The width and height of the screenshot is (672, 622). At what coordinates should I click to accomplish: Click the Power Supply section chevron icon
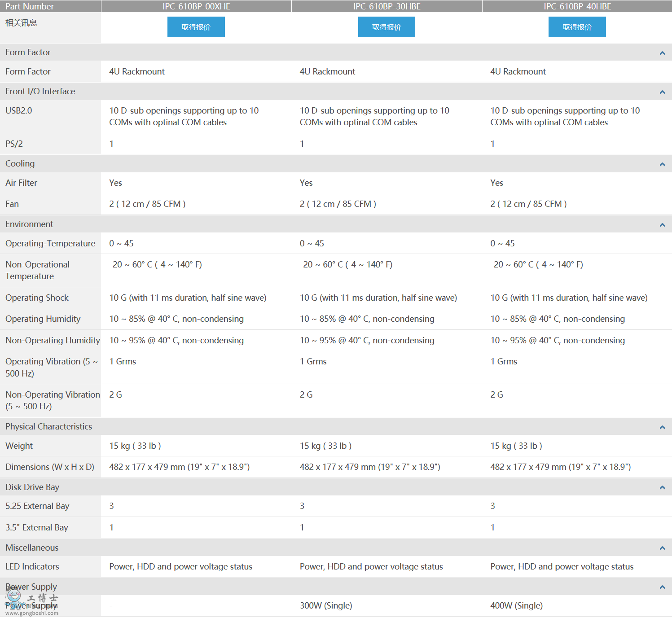pos(662,587)
